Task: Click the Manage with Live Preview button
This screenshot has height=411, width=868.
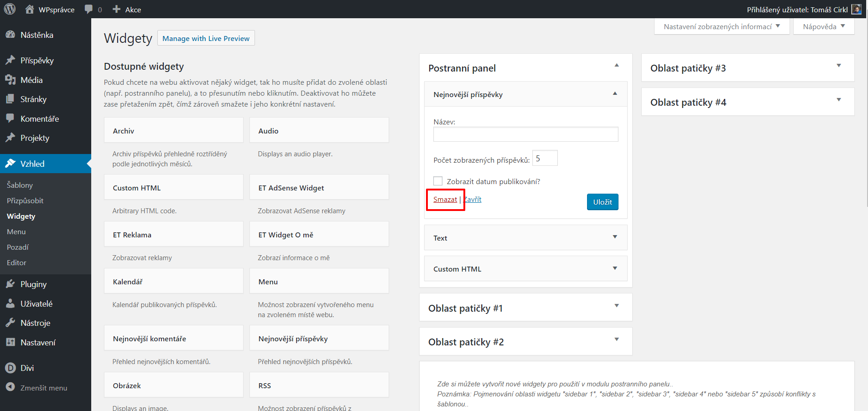Action: click(x=206, y=38)
